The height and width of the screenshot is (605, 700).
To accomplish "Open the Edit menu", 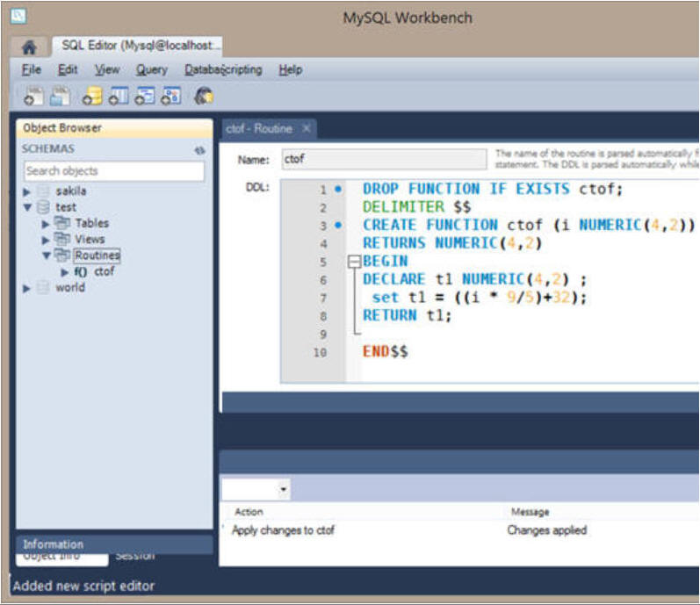I will (x=68, y=70).
